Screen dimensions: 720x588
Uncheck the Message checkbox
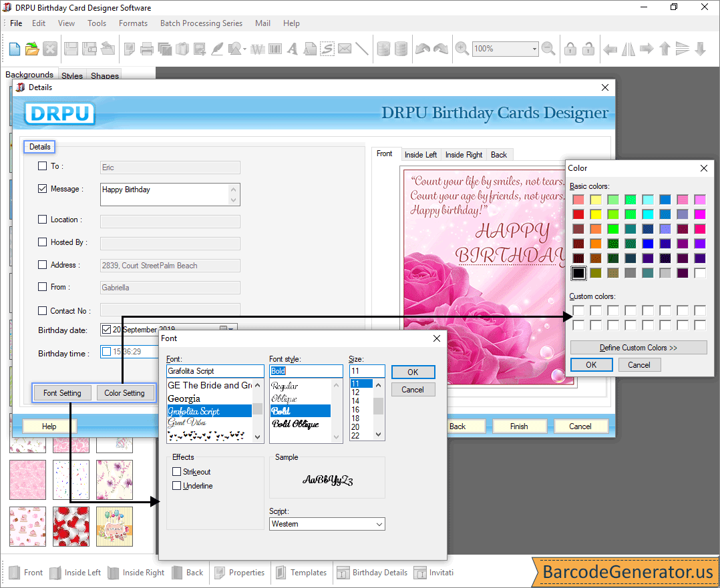42,189
